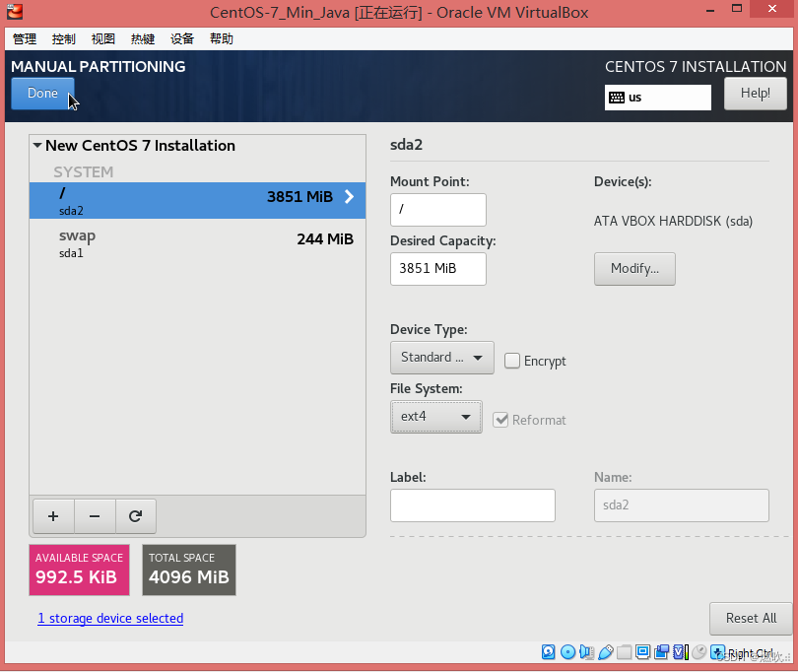The width and height of the screenshot is (798, 672).
Task: Click the video capture status icon
Action: [x=662, y=652]
